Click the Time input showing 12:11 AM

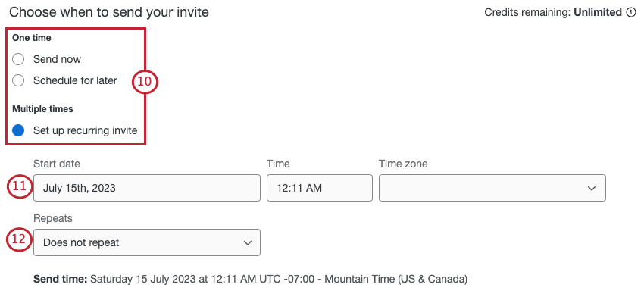pos(320,188)
